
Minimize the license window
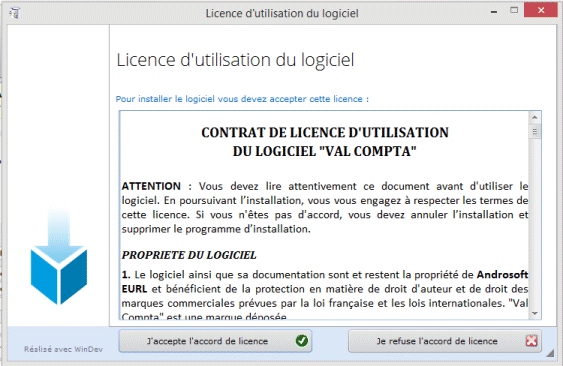pos(494,11)
